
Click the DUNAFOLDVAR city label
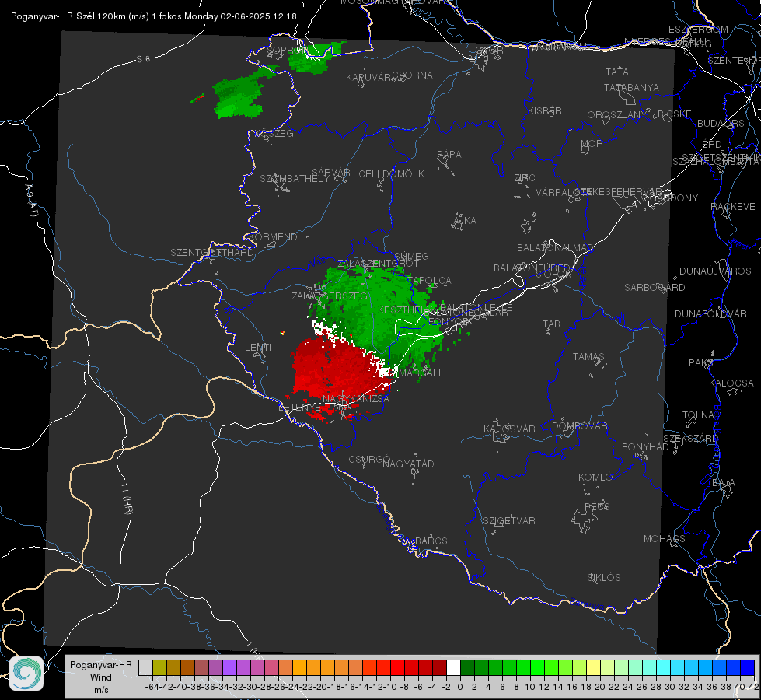(x=710, y=313)
